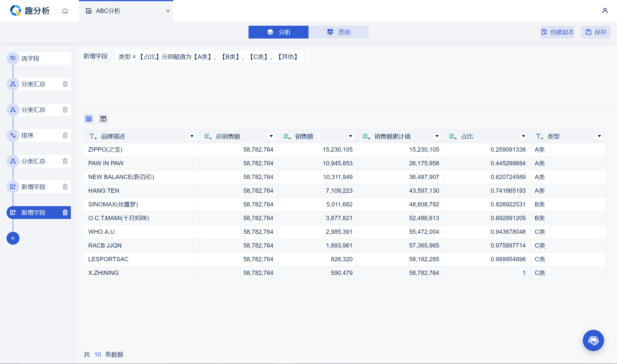The image size is (617, 364).
Task: Click the 创建副本 button
Action: click(x=557, y=32)
